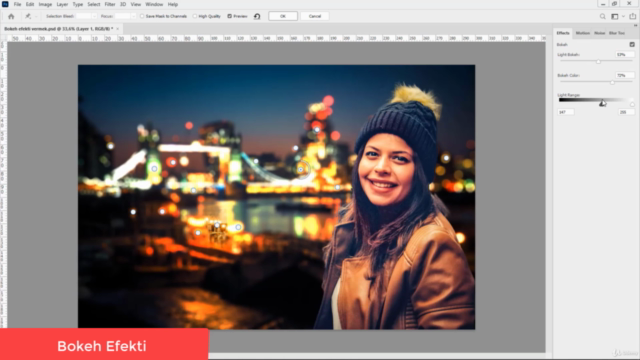640x360 pixels.
Task: Click the Cancel button
Action: coord(315,16)
